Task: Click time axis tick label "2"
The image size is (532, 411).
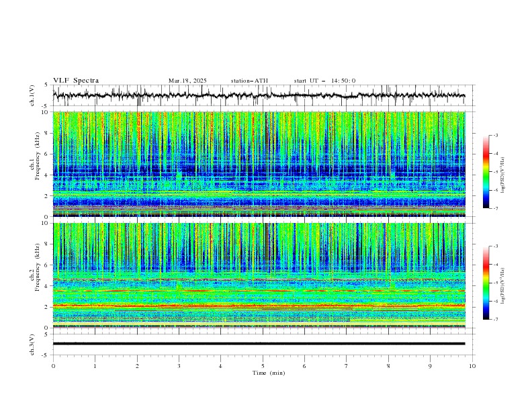Action: (137, 366)
